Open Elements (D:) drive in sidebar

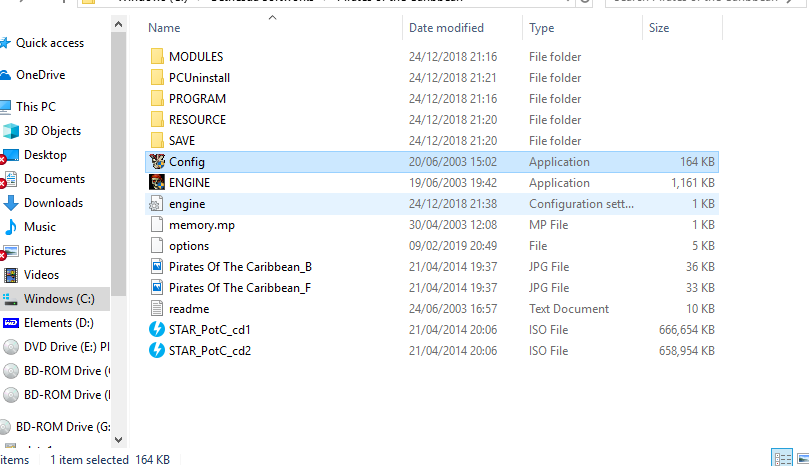(58, 323)
